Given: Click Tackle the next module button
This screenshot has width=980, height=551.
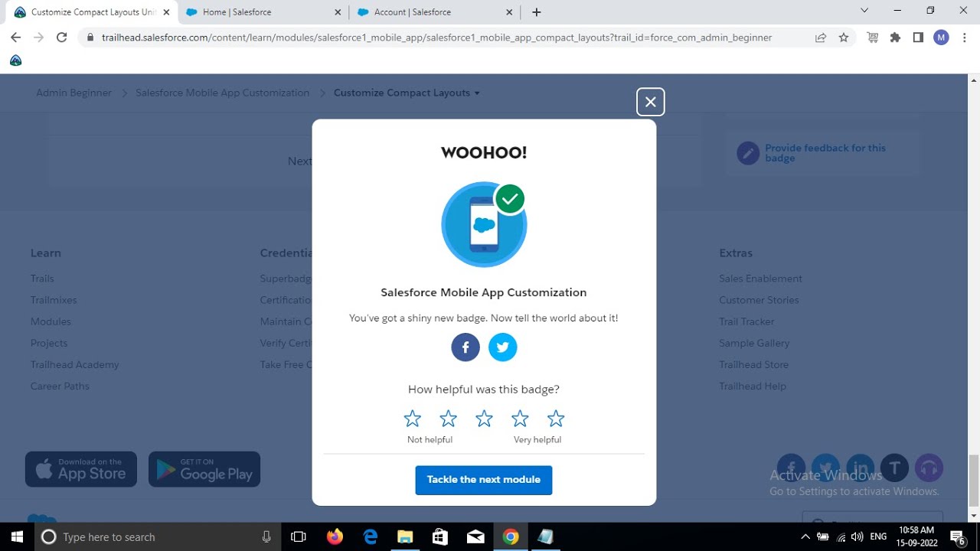Looking at the screenshot, I should coord(484,480).
